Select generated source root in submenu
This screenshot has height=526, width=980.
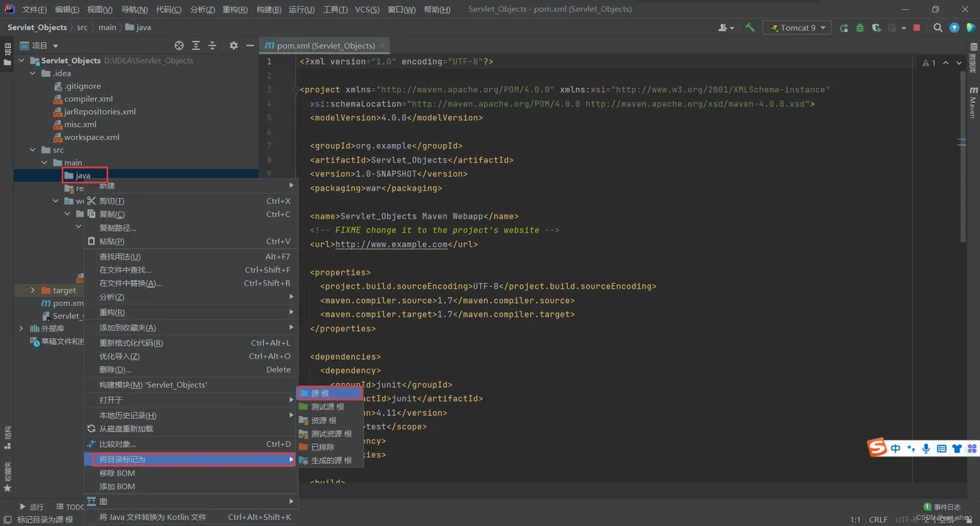(330, 460)
